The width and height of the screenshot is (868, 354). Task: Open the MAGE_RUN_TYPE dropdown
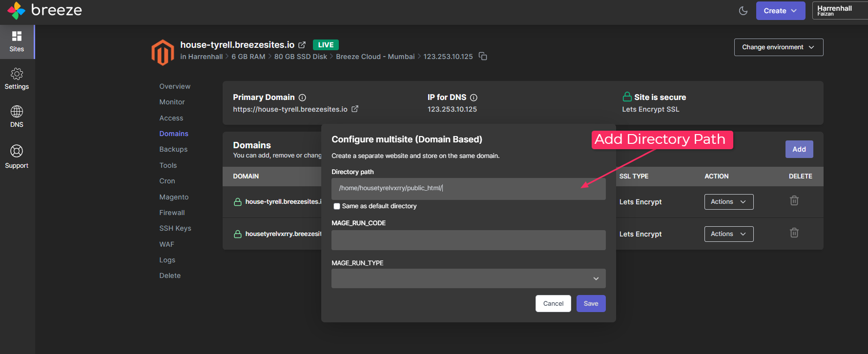click(x=469, y=278)
